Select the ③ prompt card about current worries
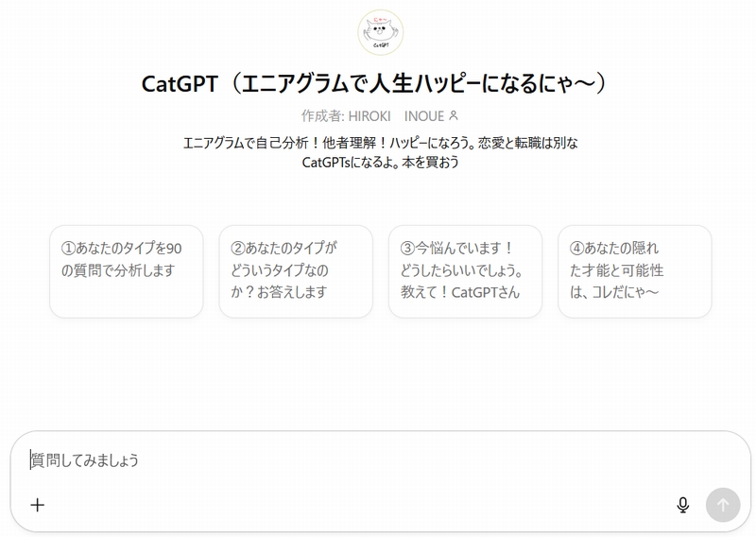 [x=465, y=271]
